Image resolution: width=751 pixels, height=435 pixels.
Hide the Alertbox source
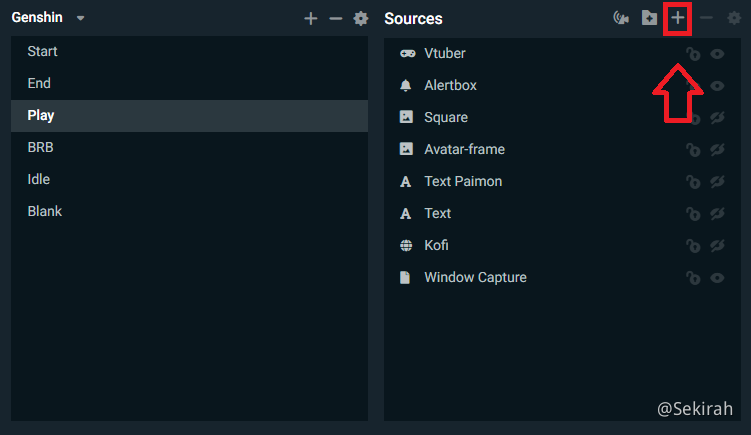tap(717, 86)
